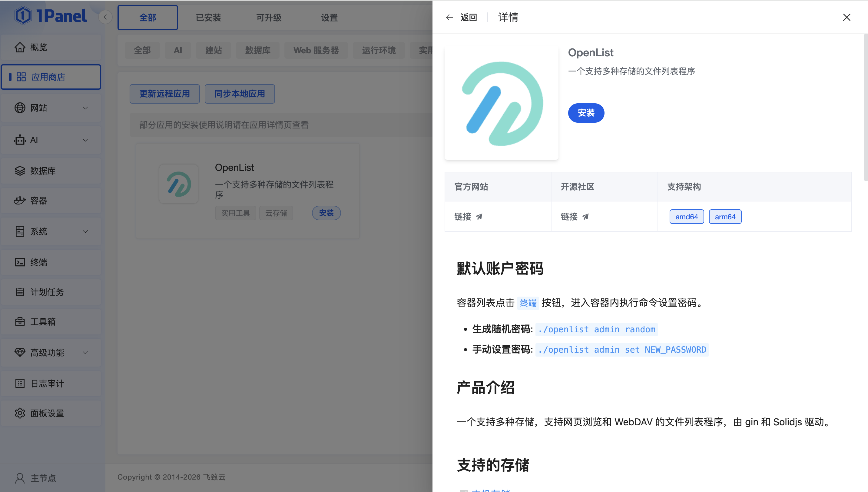Click the sidebar collapse chevron button
This screenshot has width=868, height=492.
click(105, 17)
